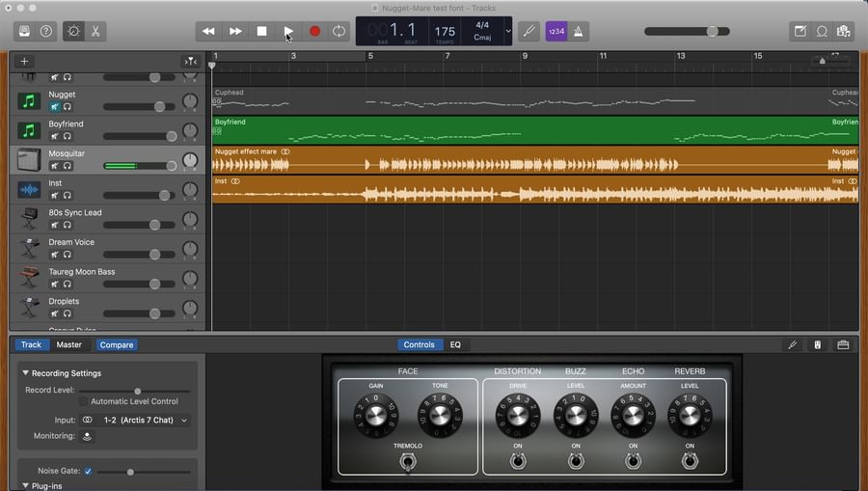Solo the Droplets track

point(67,314)
